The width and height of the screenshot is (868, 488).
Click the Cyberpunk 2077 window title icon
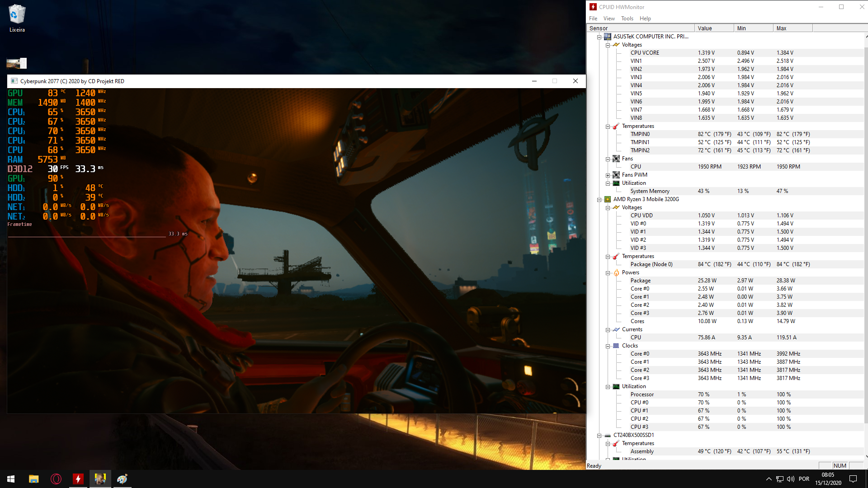point(14,81)
